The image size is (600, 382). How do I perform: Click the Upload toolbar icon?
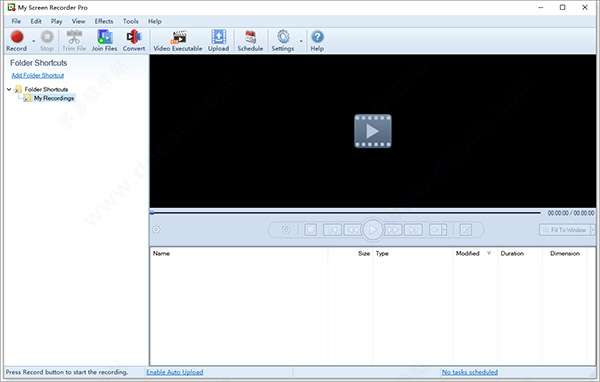click(218, 41)
